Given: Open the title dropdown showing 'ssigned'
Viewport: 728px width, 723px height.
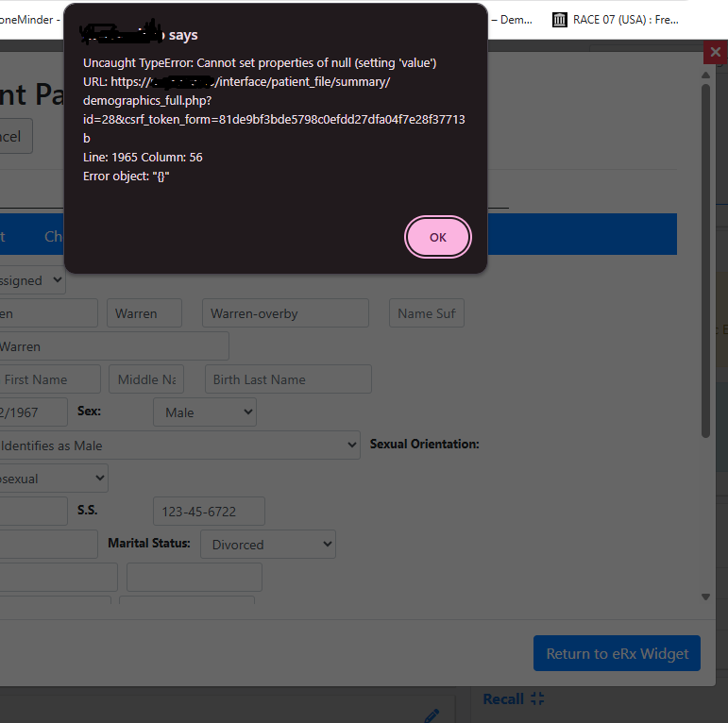Looking at the screenshot, I should click(32, 280).
